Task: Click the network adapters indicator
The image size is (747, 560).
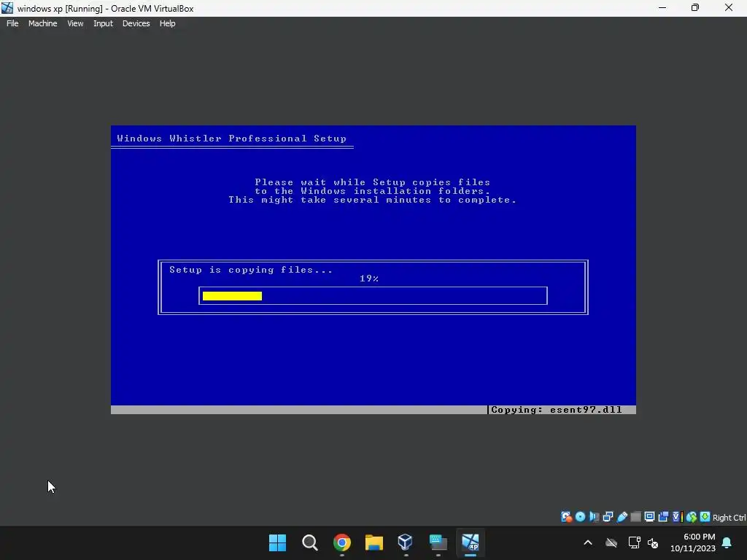Action: [608, 517]
